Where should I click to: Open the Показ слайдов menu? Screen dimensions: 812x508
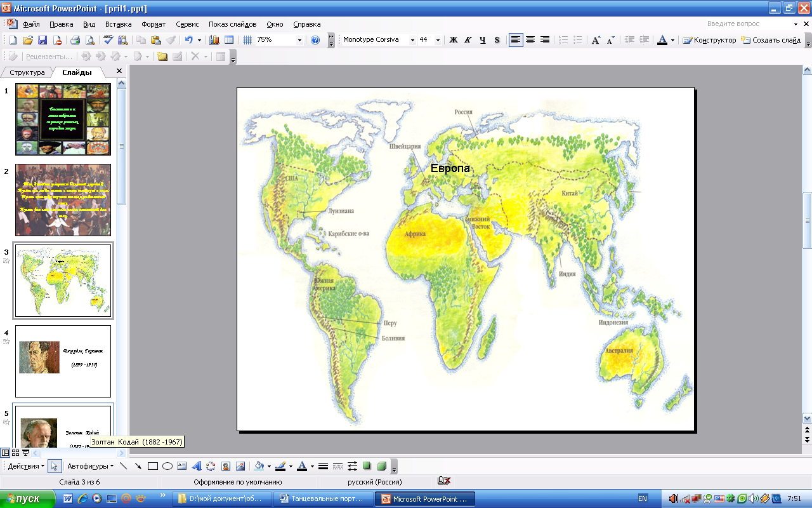(233, 24)
